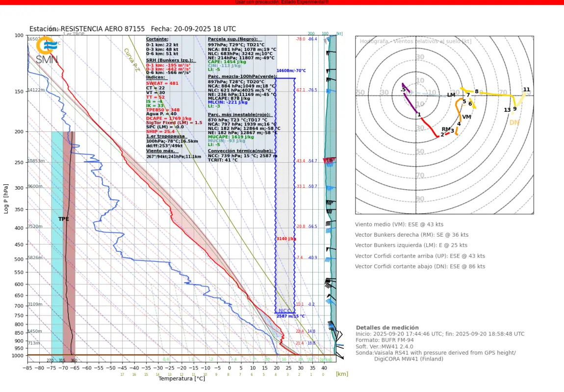Select 'Vector Bunkers izquierda (LM): E @ 25 kts'

pyautogui.click(x=411, y=245)
